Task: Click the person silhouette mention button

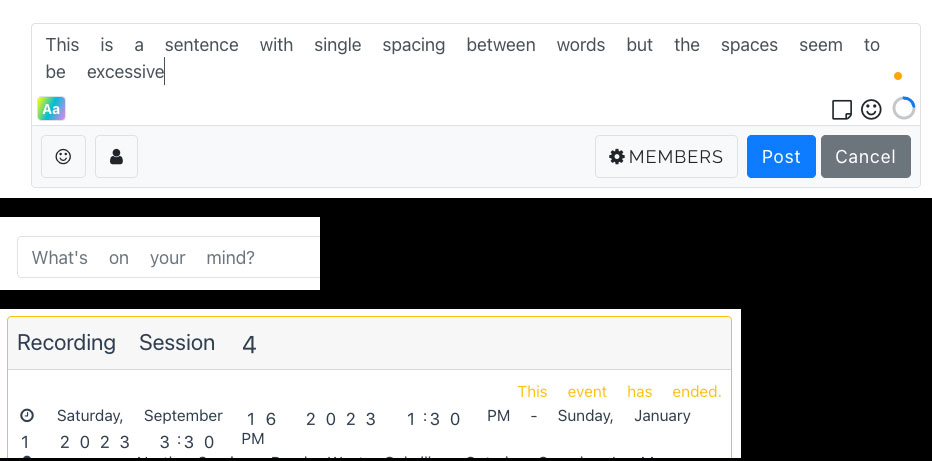Action: pos(116,156)
